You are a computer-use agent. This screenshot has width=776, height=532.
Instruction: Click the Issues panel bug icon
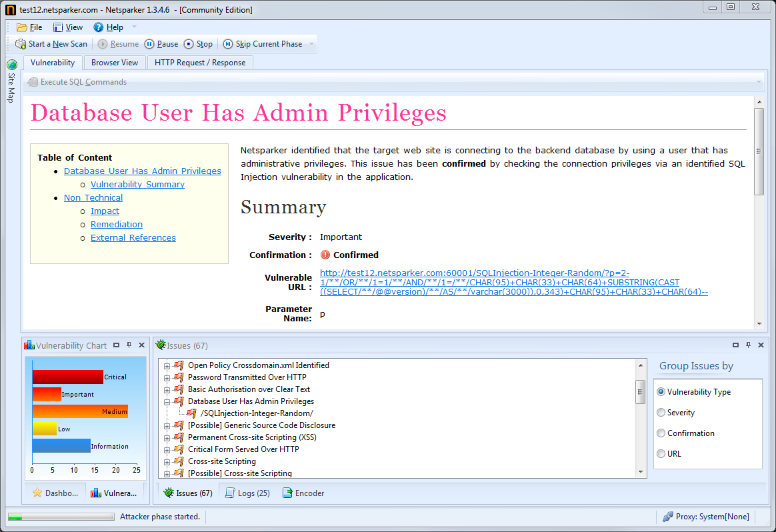(x=161, y=345)
